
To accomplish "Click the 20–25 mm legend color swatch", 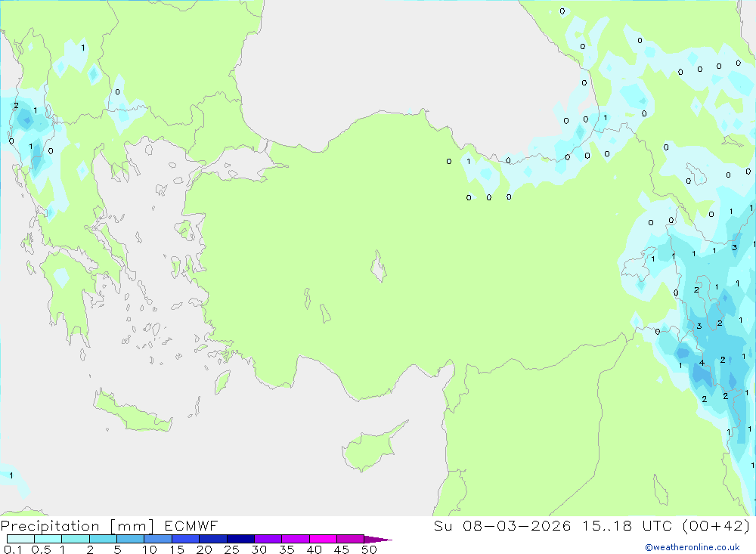I will (x=213, y=539).
